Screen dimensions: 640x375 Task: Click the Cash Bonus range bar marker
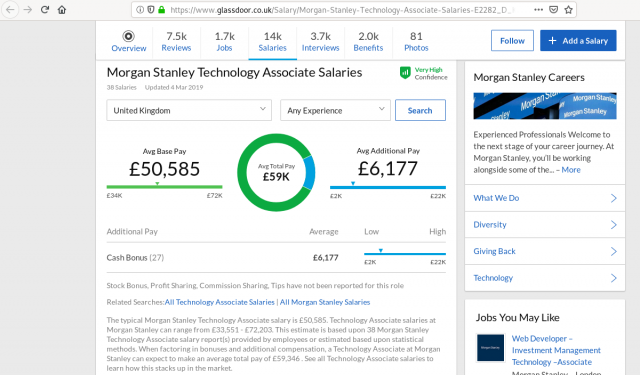pos(380,251)
